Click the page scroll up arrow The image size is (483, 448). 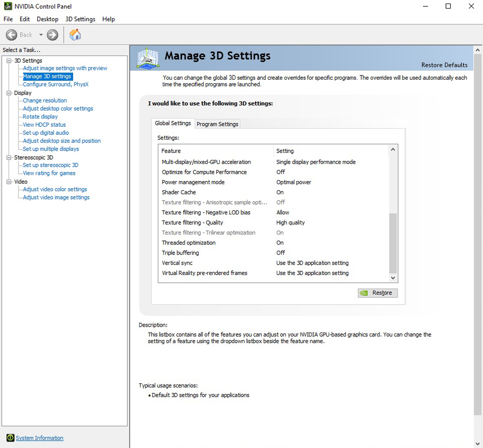(478, 50)
